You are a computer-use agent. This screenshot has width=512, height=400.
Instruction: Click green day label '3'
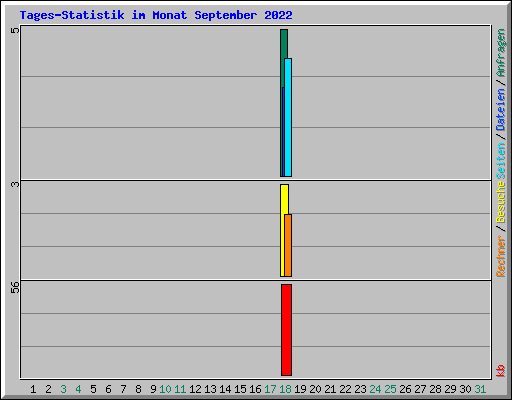tap(63, 389)
